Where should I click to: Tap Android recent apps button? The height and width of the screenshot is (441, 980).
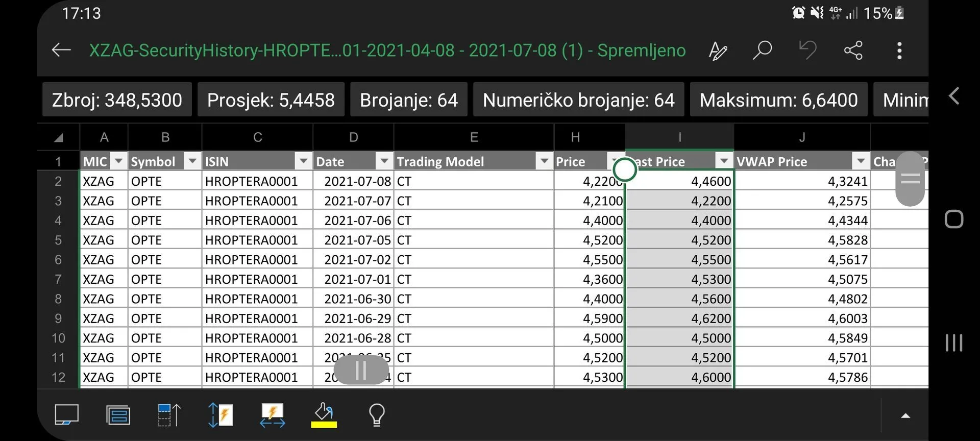(954, 342)
